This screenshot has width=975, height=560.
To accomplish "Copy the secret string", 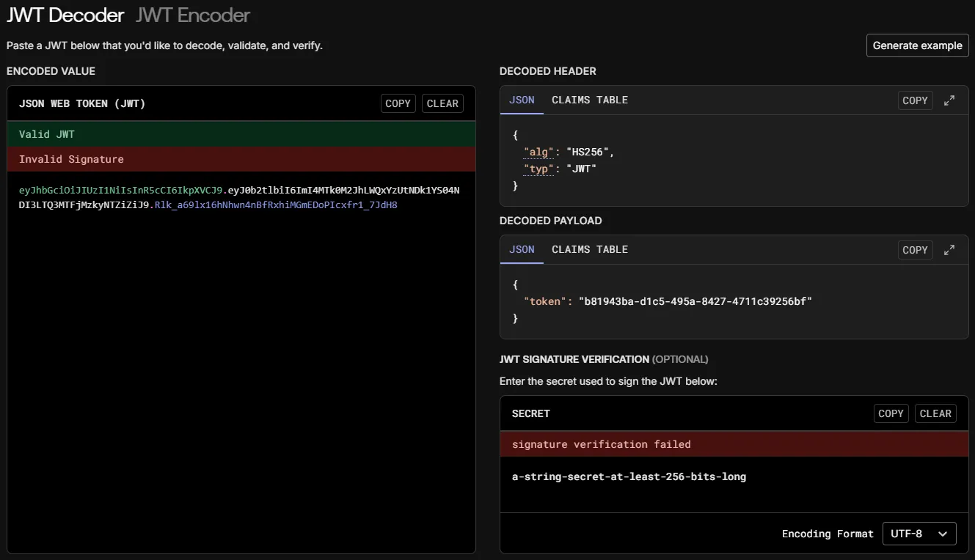I will 891,413.
